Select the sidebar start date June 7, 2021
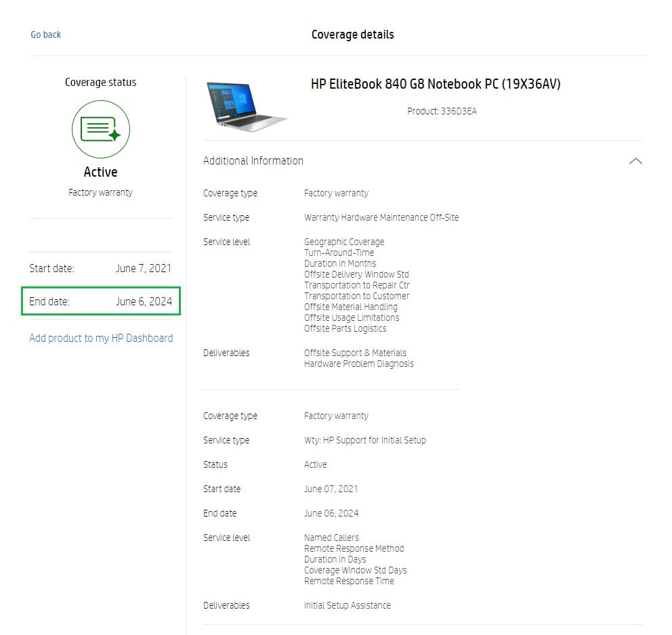The image size is (672, 635). point(144,269)
